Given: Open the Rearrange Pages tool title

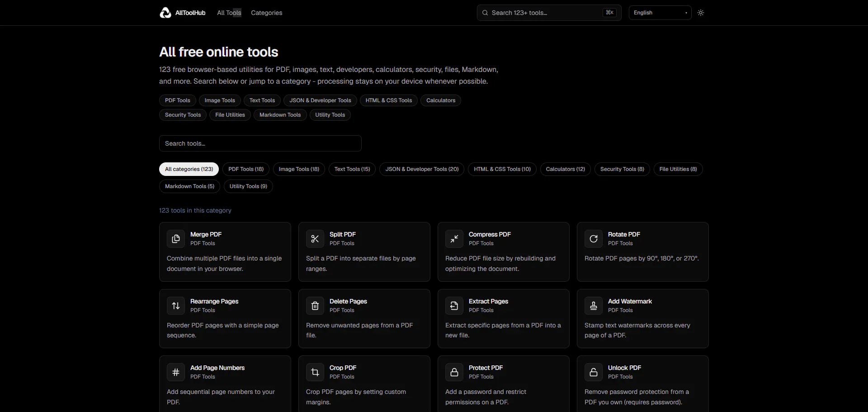Looking at the screenshot, I should pyautogui.click(x=214, y=301).
